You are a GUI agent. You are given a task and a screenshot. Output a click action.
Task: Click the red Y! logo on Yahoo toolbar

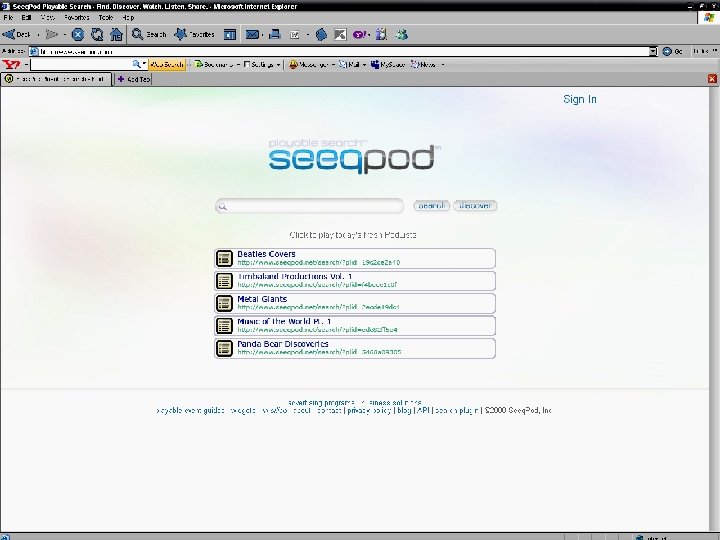pos(11,65)
